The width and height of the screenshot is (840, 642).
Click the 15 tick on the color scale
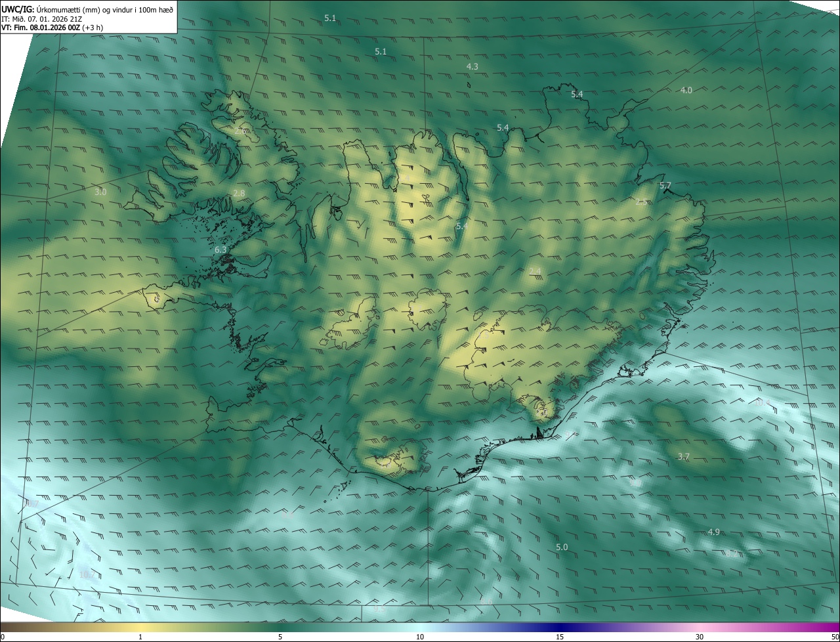pos(560,637)
